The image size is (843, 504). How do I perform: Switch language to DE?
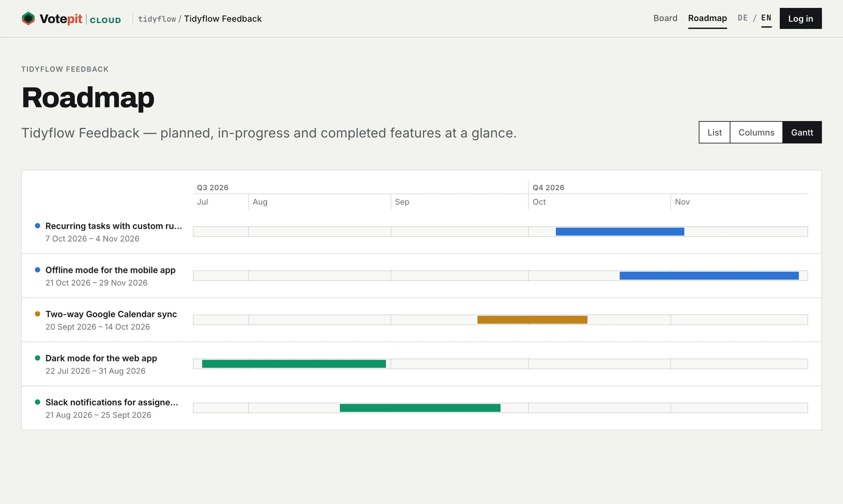742,18
